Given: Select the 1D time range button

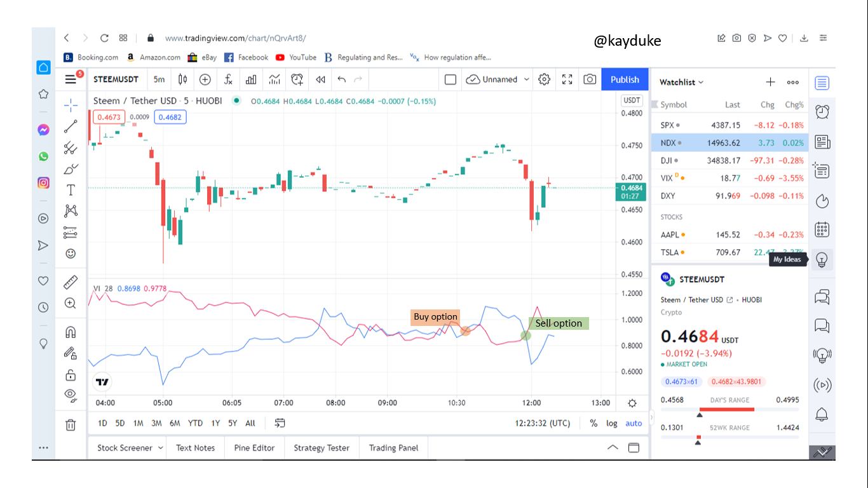Looking at the screenshot, I should click(x=102, y=423).
